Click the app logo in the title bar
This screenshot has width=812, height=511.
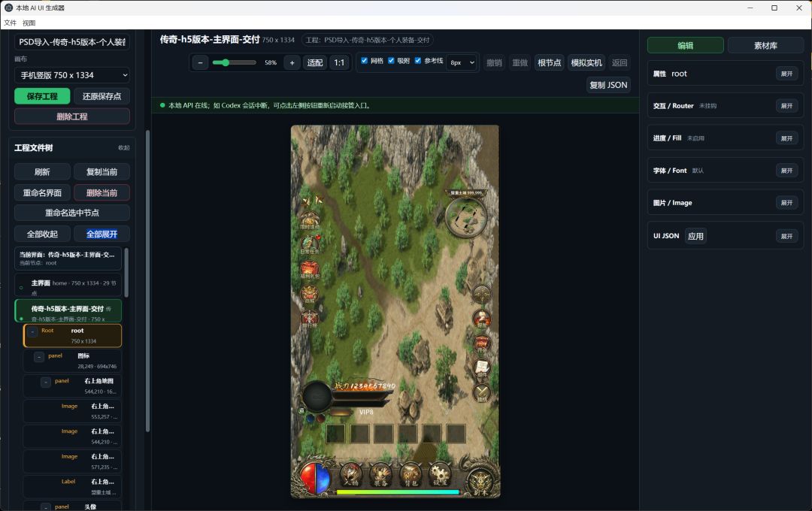point(8,8)
